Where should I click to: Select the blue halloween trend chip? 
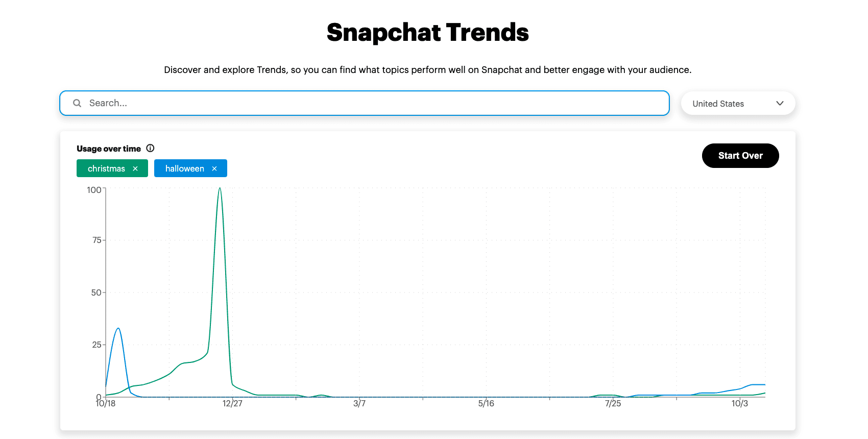click(x=184, y=168)
